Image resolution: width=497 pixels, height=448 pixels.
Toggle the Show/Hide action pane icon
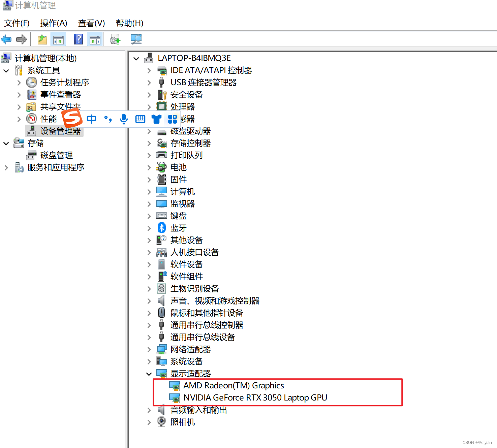[x=95, y=39]
